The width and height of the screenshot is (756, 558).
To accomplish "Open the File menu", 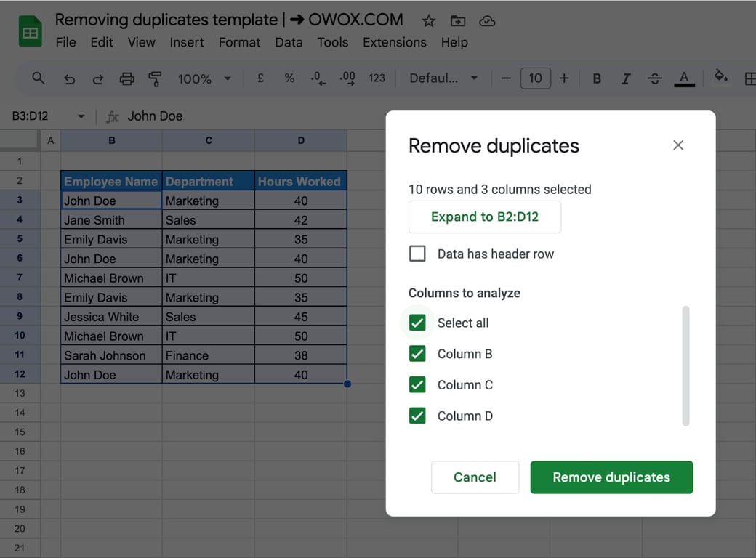I will click(x=65, y=42).
